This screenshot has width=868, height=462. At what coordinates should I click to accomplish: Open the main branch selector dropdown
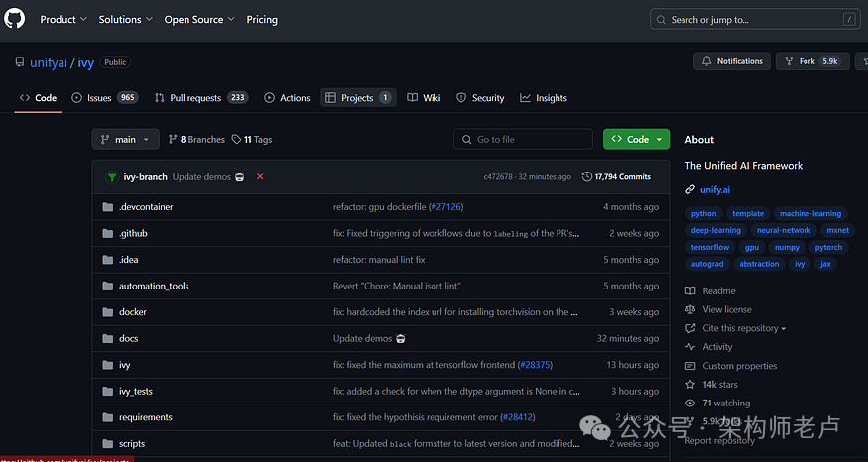(x=125, y=140)
